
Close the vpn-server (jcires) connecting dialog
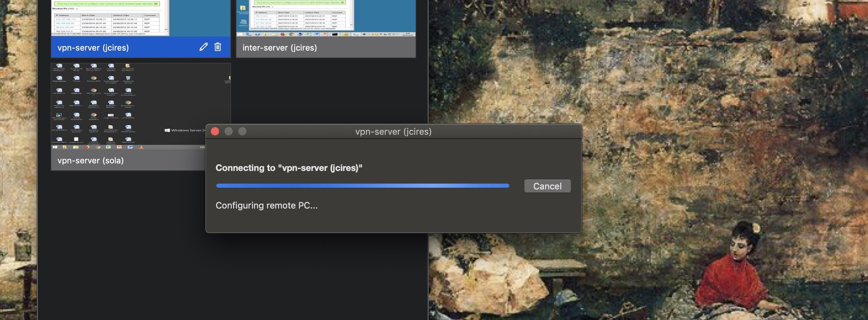pos(215,131)
